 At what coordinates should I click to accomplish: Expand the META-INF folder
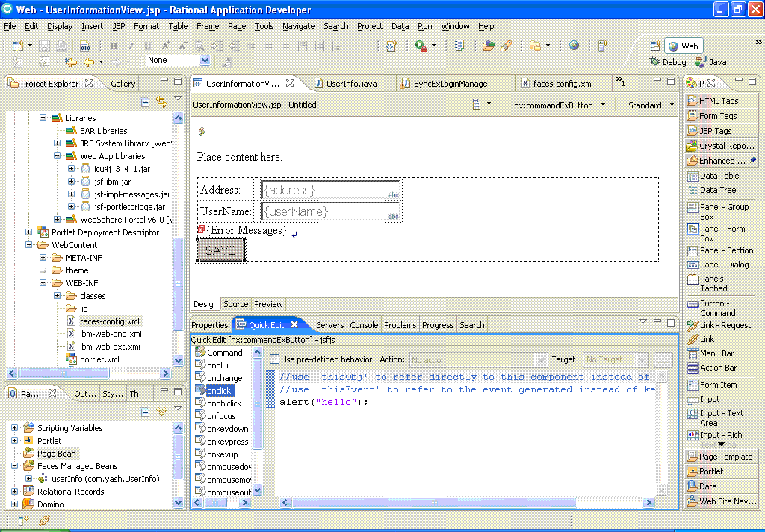tap(43, 257)
